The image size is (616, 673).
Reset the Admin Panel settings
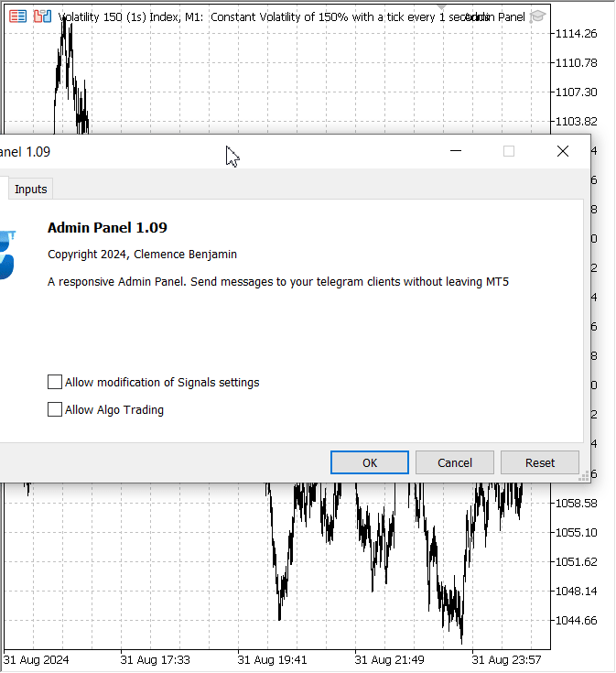coord(540,462)
